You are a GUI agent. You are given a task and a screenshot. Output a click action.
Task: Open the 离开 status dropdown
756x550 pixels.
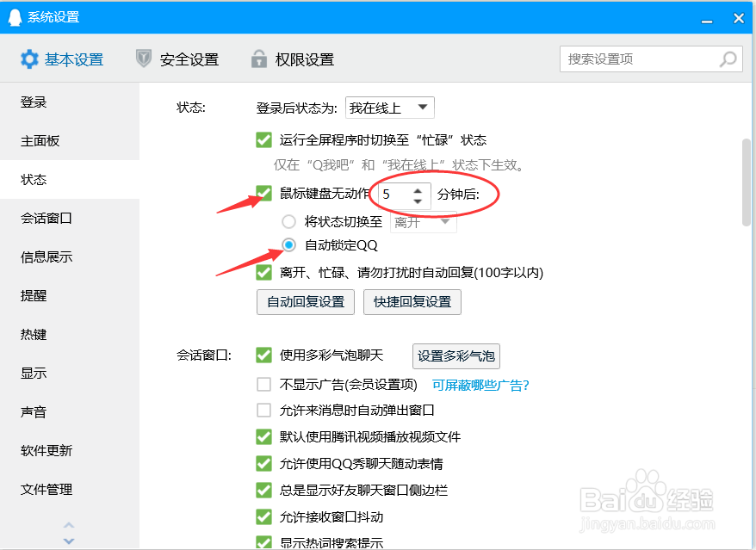pyautogui.click(x=423, y=222)
